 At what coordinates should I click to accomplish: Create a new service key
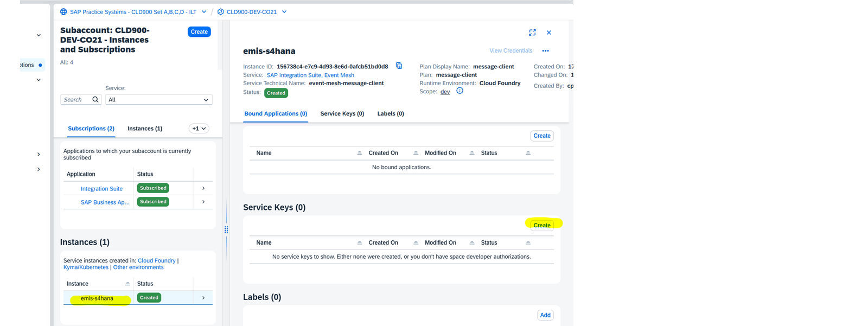[542, 225]
